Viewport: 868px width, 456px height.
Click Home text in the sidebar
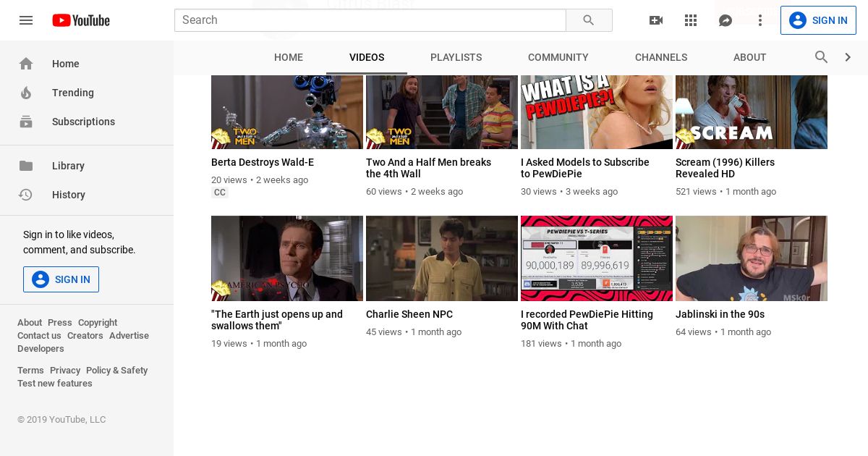[x=66, y=64]
